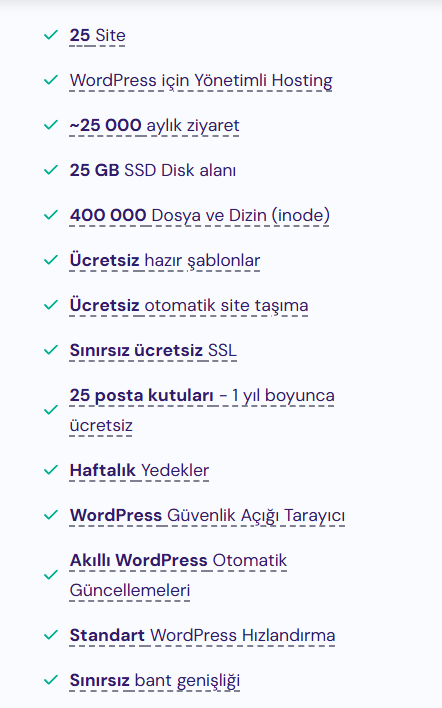Click 25 posta kutuları feature description

[202, 410]
